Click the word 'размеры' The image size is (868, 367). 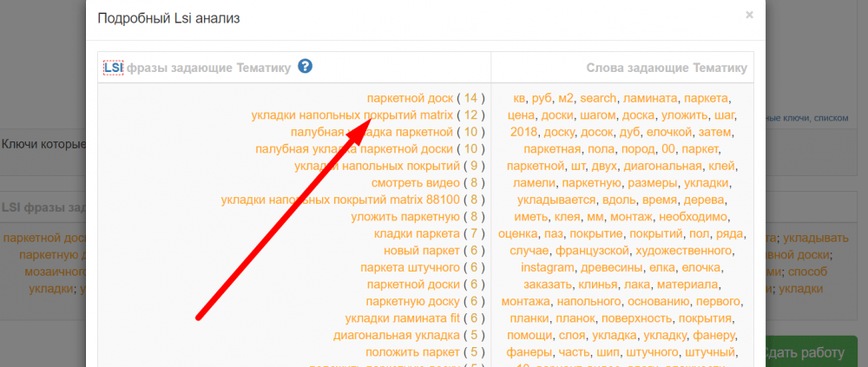point(654,183)
